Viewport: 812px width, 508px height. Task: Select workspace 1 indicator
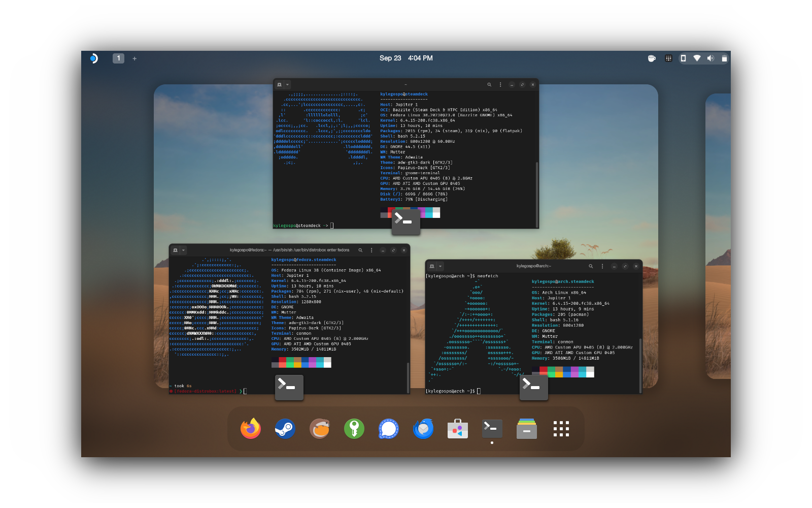118,58
